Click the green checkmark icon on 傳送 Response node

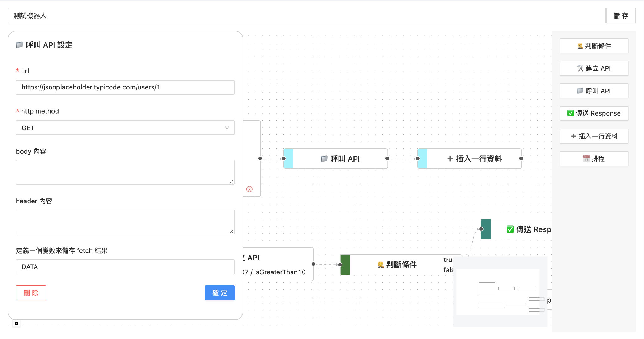(510, 229)
